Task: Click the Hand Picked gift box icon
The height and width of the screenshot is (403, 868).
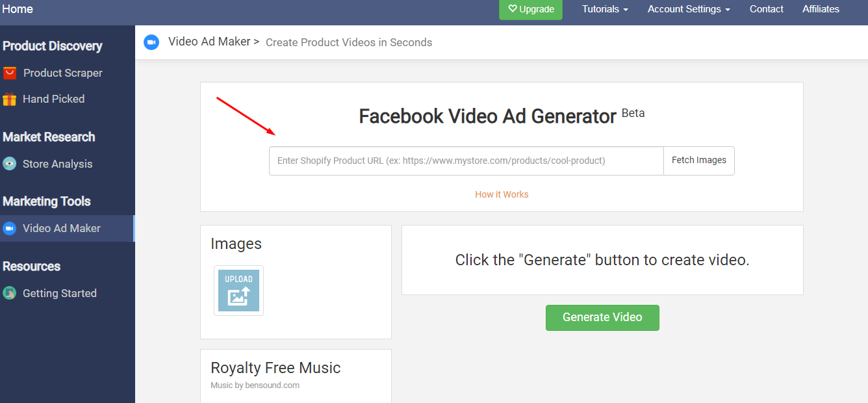Action: [x=9, y=99]
